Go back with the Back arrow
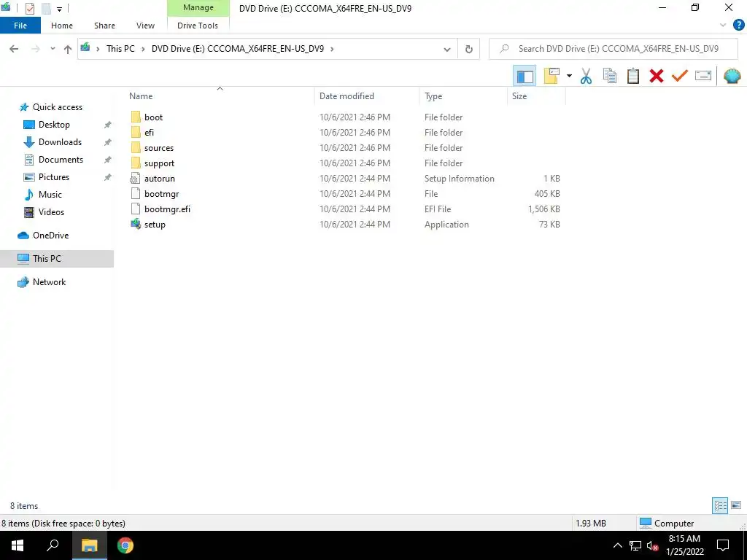The image size is (747, 560). point(14,49)
